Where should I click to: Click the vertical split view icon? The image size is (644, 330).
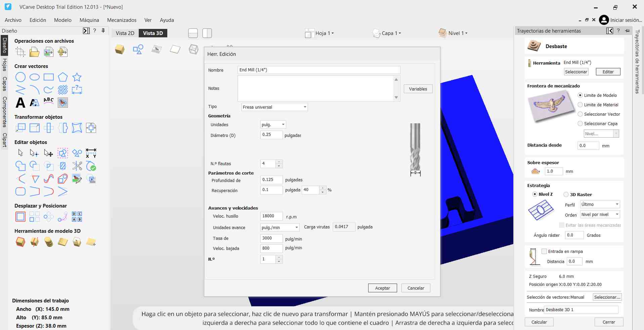coord(207,33)
